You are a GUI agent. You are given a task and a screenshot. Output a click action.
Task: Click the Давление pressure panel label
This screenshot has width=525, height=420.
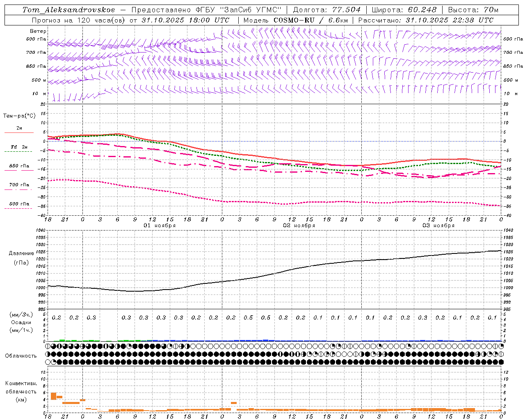tap(21, 253)
